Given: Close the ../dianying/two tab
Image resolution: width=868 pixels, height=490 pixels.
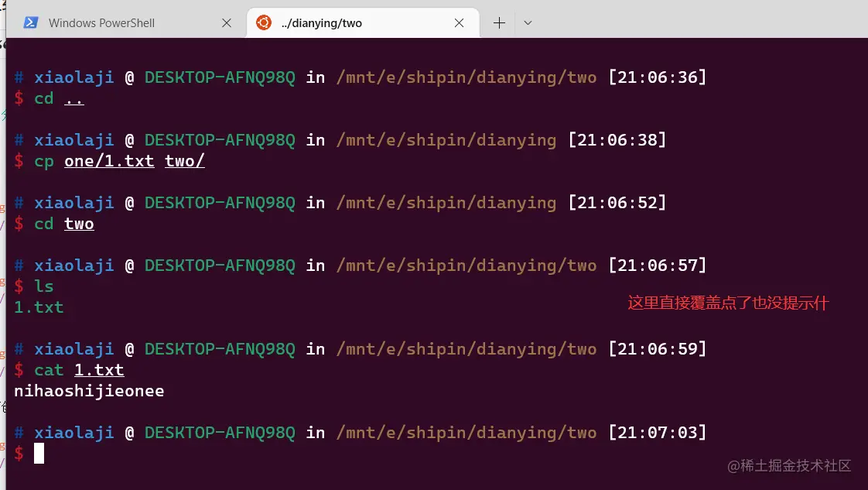Looking at the screenshot, I should [x=459, y=22].
